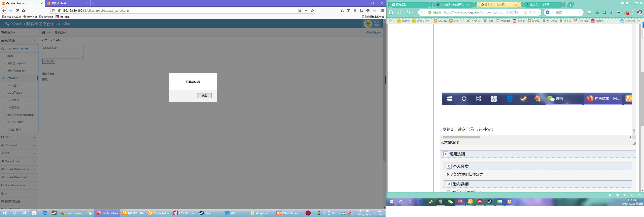This screenshot has height=217, width=644.
Task: Collapse the 个人分类 section
Action: point(449,166)
